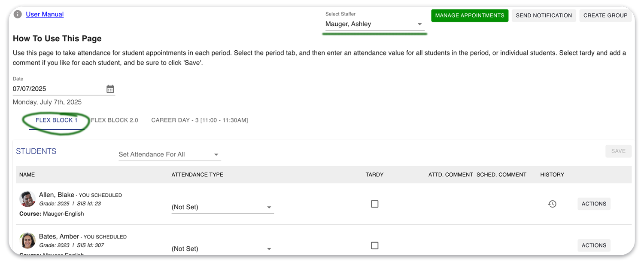Image resolution: width=644 pixels, height=266 pixels.
Task: Open the Career Day - 3 tab
Action: pos(200,120)
